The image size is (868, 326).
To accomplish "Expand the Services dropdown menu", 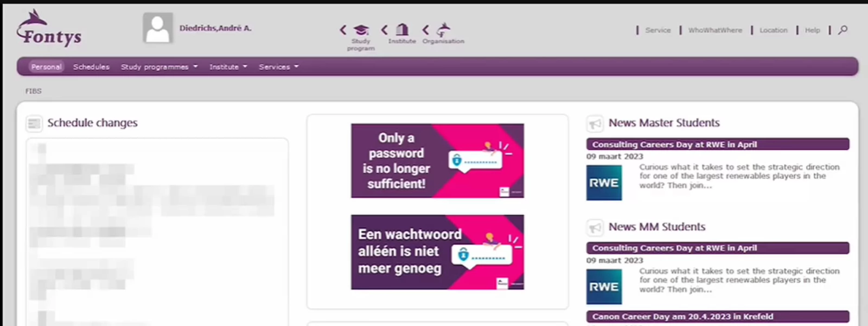I will coord(279,67).
